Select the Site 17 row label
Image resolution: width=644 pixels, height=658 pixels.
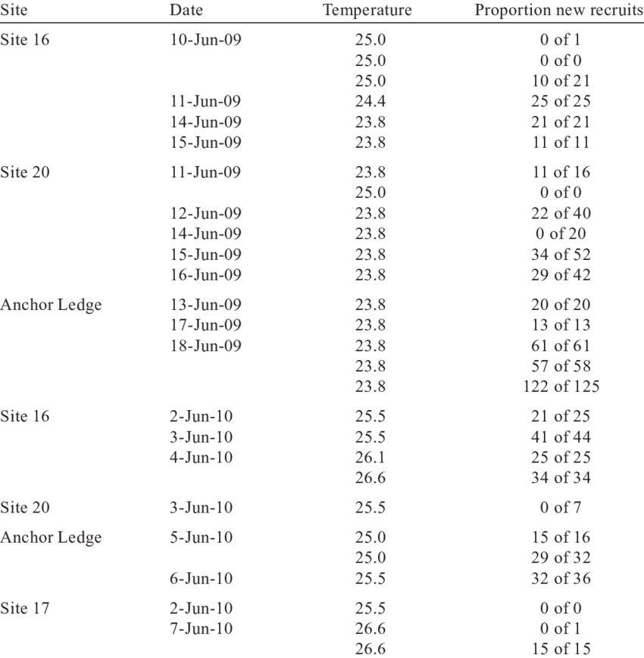26,608
